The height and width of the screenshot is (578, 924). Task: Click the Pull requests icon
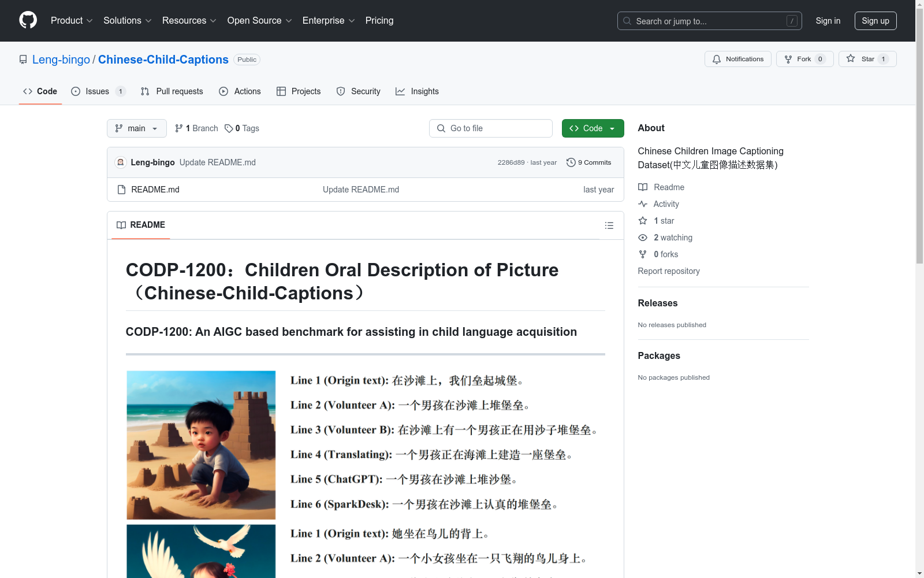tap(145, 91)
